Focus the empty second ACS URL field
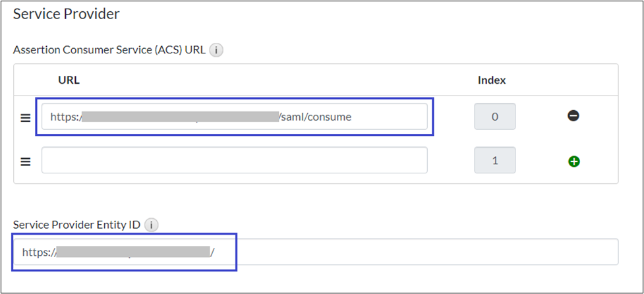Image resolution: width=644 pixels, height=294 pixels. click(x=234, y=160)
